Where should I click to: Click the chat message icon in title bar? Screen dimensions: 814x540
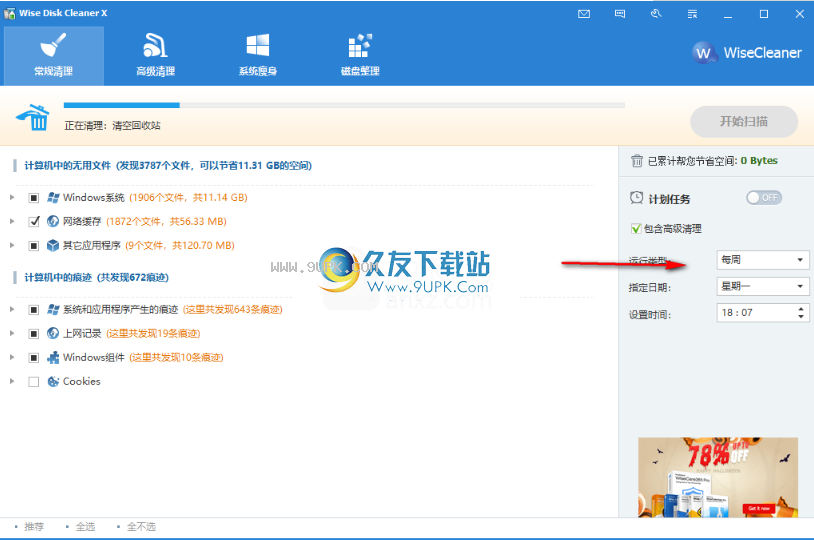pos(620,14)
